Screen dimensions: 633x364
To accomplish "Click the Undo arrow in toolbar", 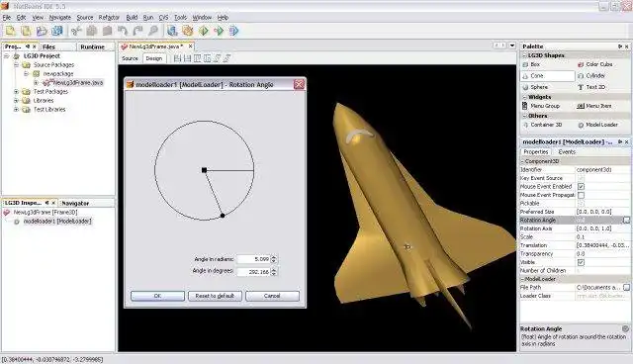I will click(123, 31).
